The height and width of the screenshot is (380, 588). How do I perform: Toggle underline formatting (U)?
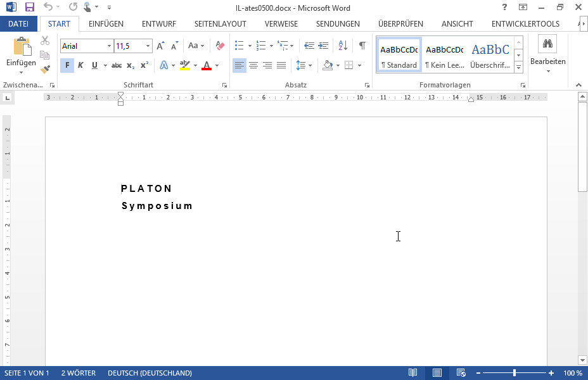coord(94,66)
